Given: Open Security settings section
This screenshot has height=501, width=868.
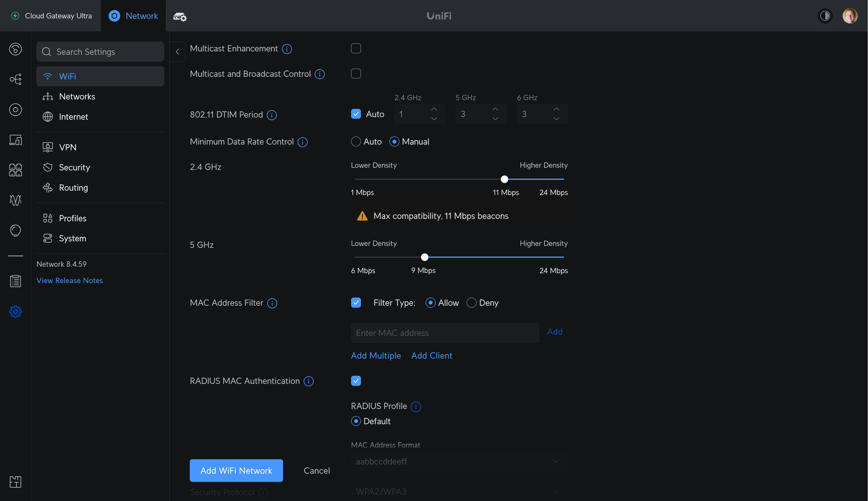Looking at the screenshot, I should pos(74,167).
